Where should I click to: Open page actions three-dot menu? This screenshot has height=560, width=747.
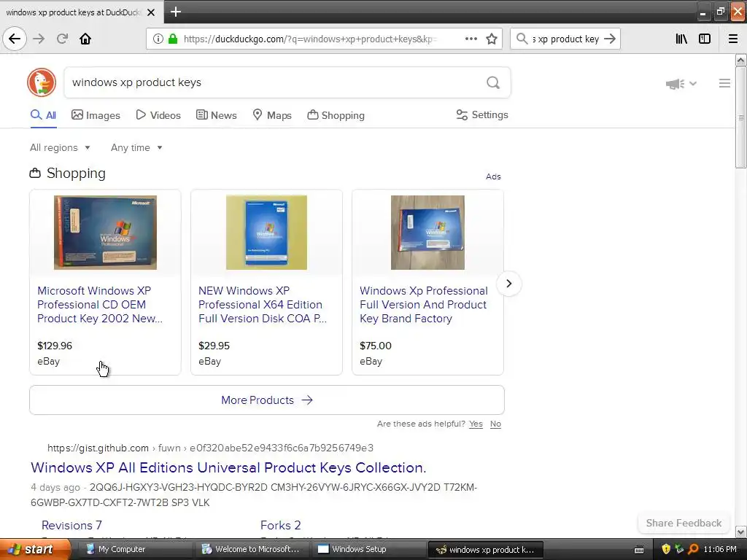click(x=471, y=39)
